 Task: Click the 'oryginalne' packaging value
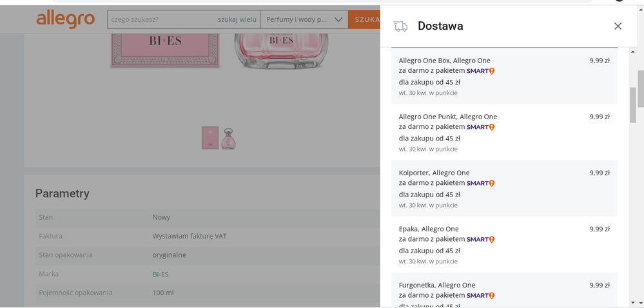[x=169, y=255]
